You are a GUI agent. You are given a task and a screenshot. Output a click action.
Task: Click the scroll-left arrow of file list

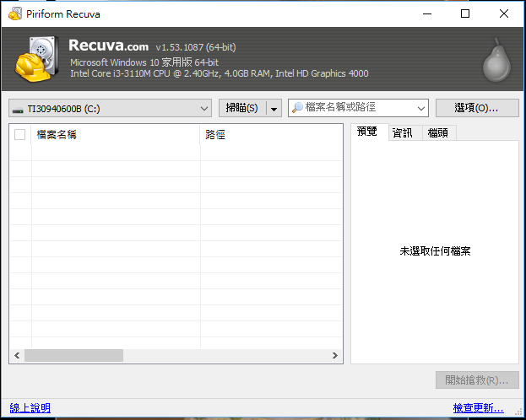tap(17, 355)
